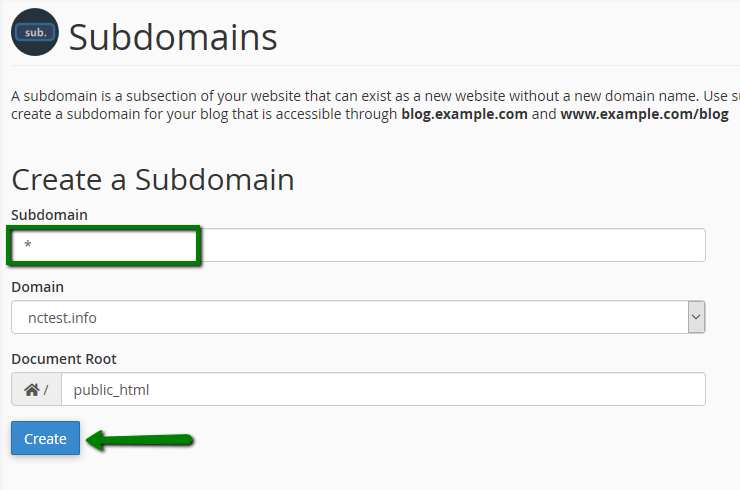Click the home icon before Document Root
The image size is (740, 490).
tap(32, 390)
